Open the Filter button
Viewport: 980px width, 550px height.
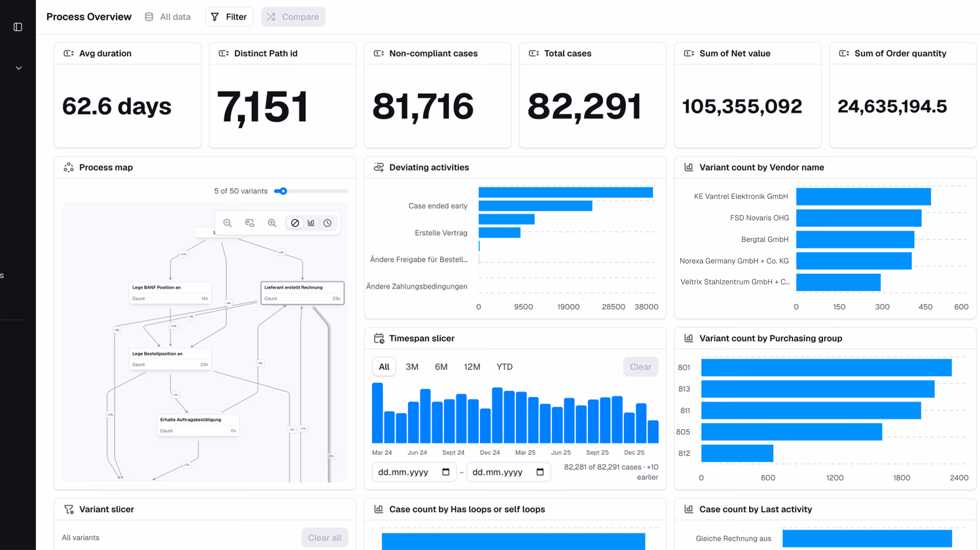coord(229,17)
